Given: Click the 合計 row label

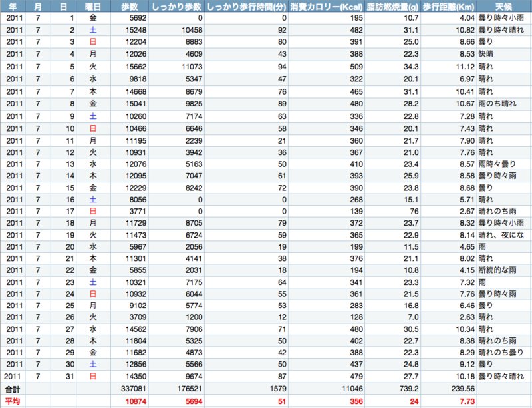Looking at the screenshot, I should 13,389.
